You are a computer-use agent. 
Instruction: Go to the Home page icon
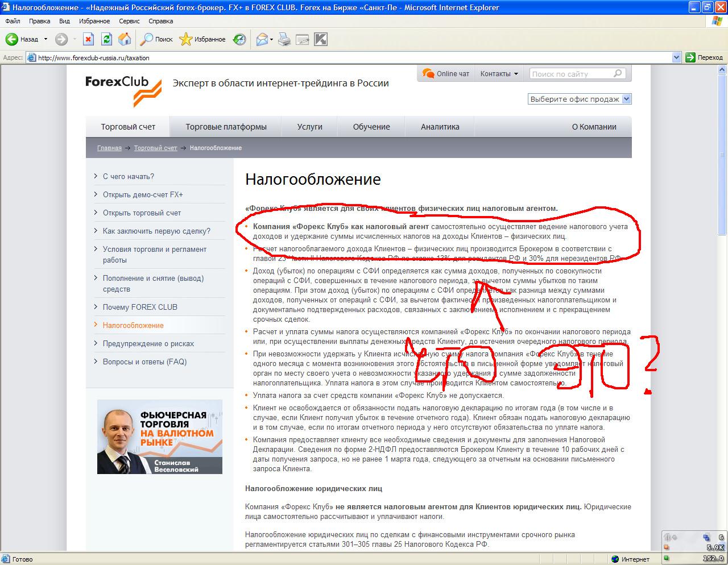125,39
